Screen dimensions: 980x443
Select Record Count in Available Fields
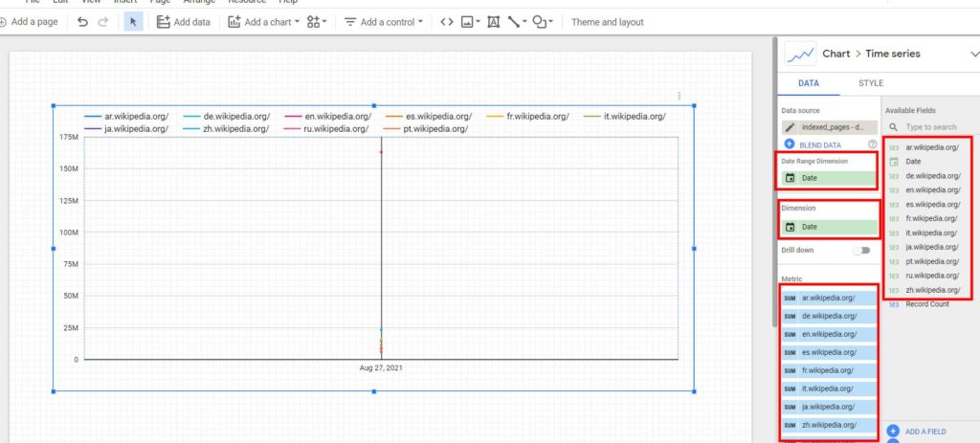click(x=929, y=304)
